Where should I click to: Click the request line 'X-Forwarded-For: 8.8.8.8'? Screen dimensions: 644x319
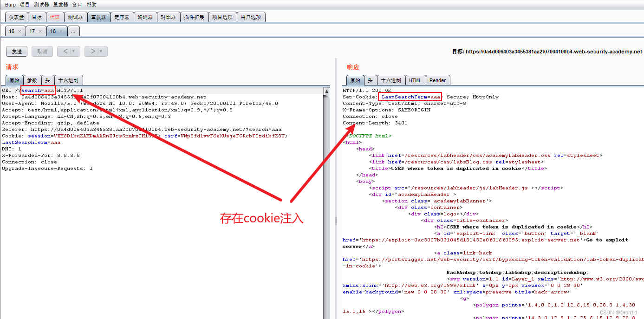coord(41,156)
